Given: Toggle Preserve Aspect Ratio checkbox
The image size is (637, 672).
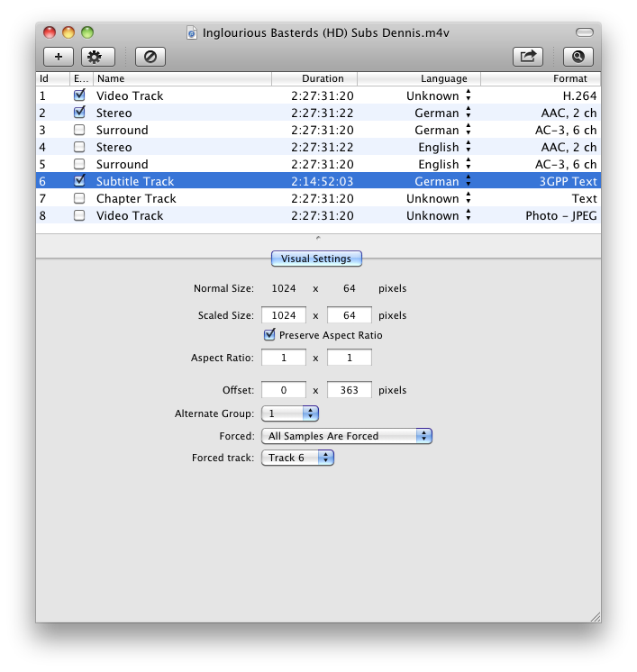Looking at the screenshot, I should (269, 334).
